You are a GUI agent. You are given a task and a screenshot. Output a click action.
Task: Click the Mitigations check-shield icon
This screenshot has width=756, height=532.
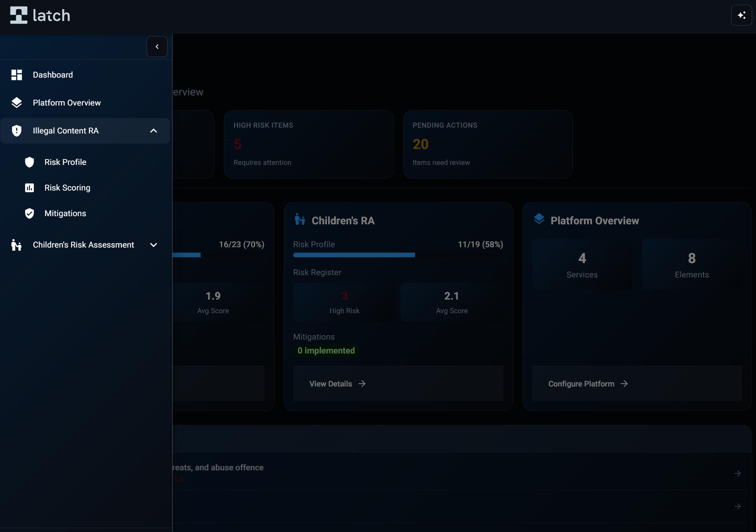29,213
